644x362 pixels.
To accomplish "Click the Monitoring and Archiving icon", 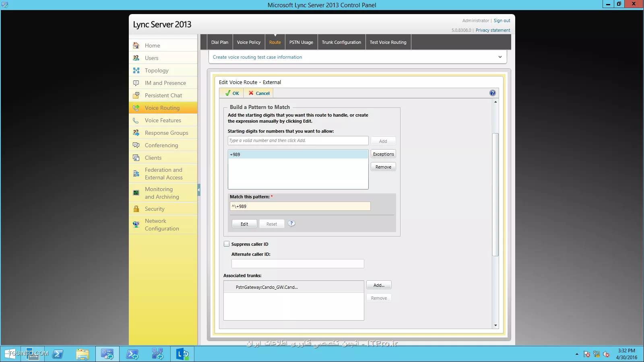I will [136, 193].
